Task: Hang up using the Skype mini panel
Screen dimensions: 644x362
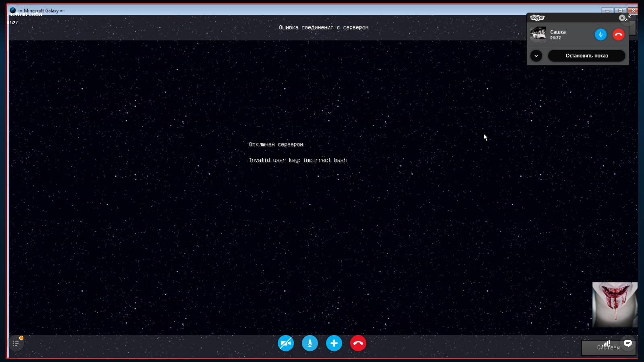Action: tap(619, 35)
